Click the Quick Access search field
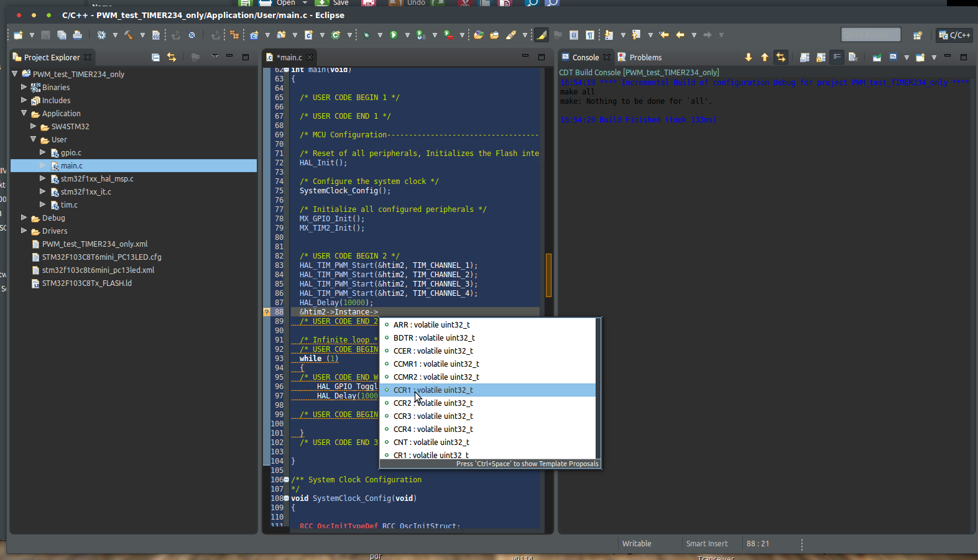978x560 pixels. (x=870, y=35)
